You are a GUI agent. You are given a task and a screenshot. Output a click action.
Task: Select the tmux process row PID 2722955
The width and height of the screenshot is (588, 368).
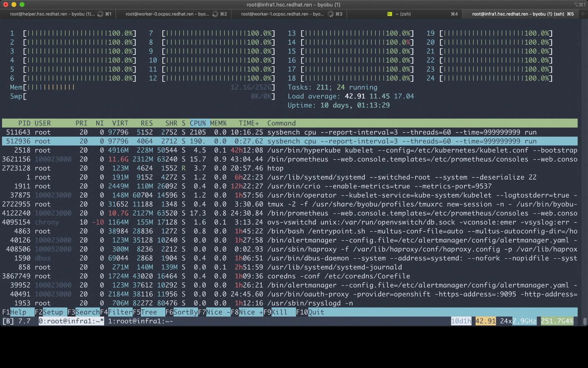290,204
